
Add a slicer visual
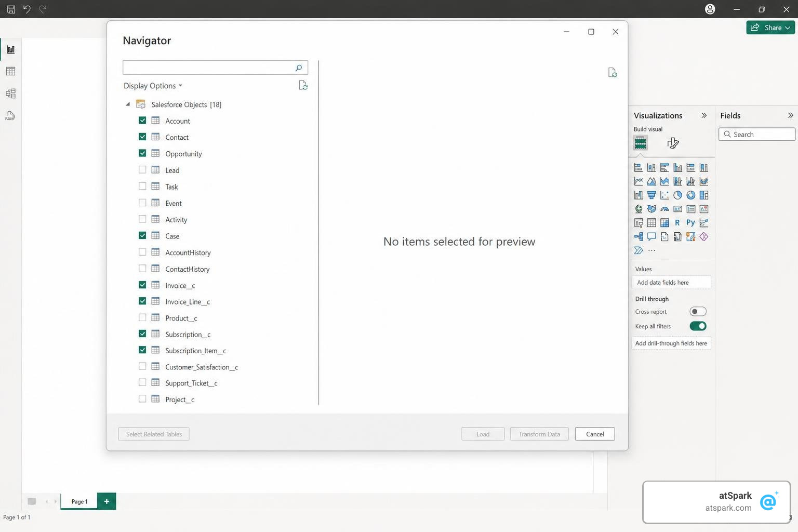click(639, 223)
